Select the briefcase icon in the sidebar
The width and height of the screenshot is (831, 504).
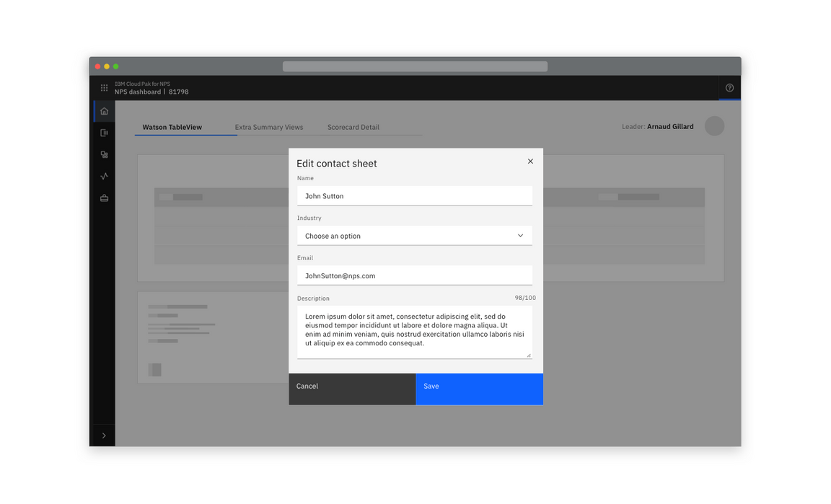pyautogui.click(x=104, y=197)
